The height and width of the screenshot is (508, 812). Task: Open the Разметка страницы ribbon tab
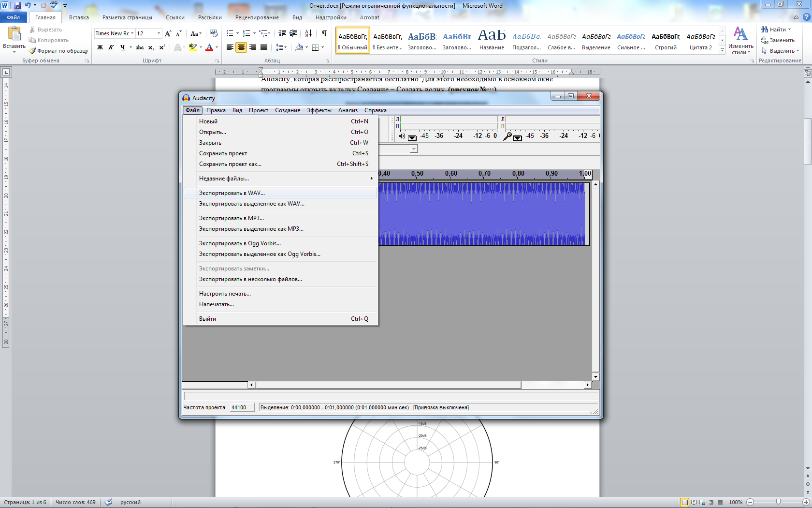click(x=127, y=17)
